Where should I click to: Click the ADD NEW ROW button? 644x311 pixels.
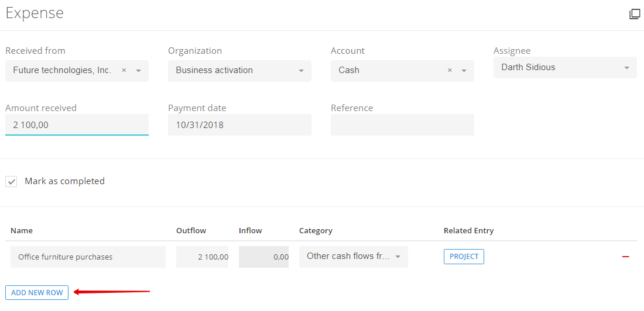37,292
